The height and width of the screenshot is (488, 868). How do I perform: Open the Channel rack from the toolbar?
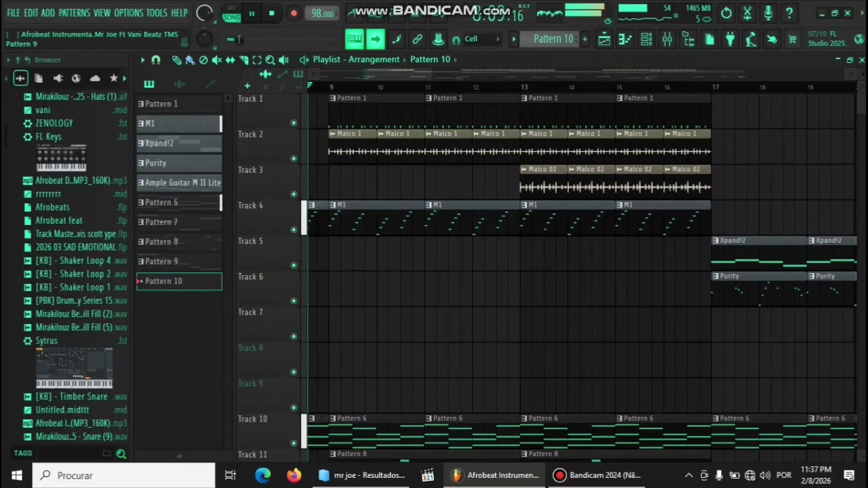(646, 39)
